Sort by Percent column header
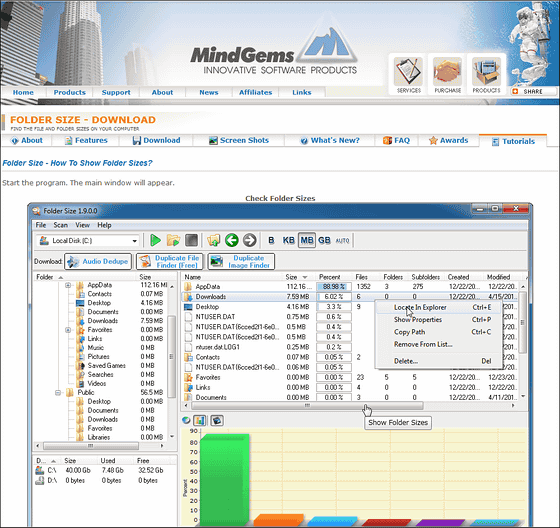 [330, 277]
